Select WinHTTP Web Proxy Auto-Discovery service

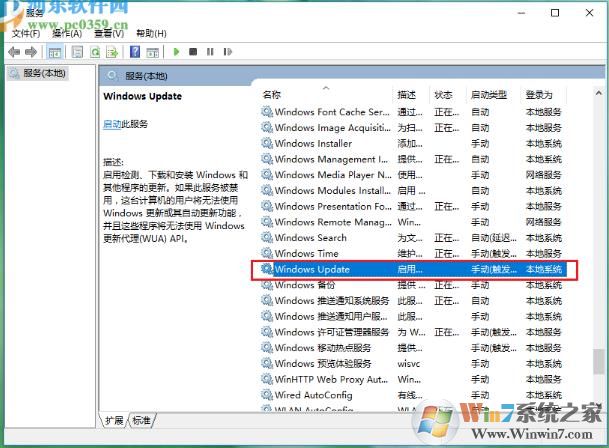click(412, 379)
